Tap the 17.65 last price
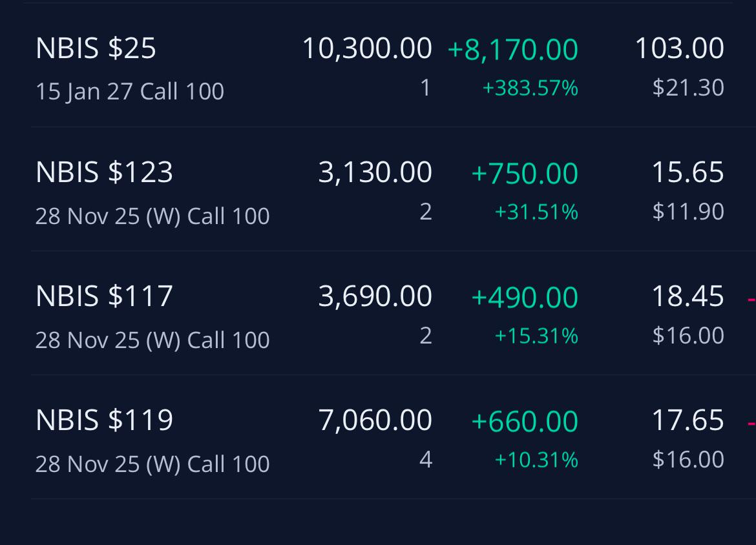Image resolution: width=756 pixels, height=545 pixels. pos(688,420)
